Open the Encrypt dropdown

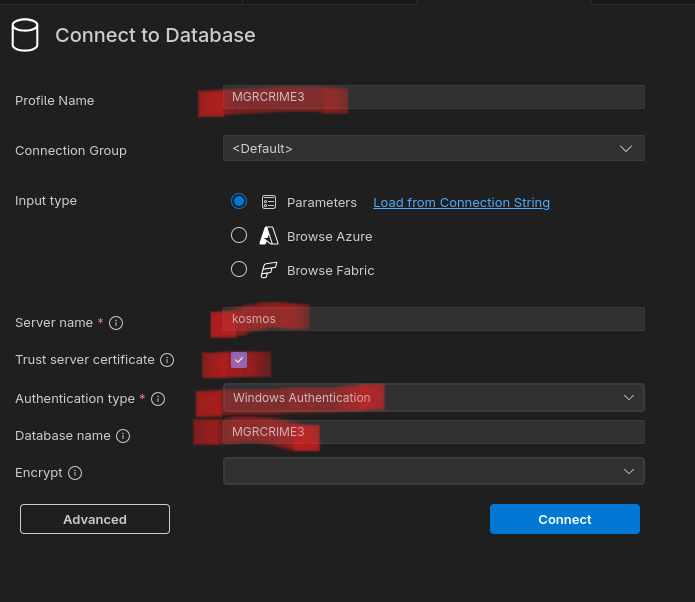point(433,471)
